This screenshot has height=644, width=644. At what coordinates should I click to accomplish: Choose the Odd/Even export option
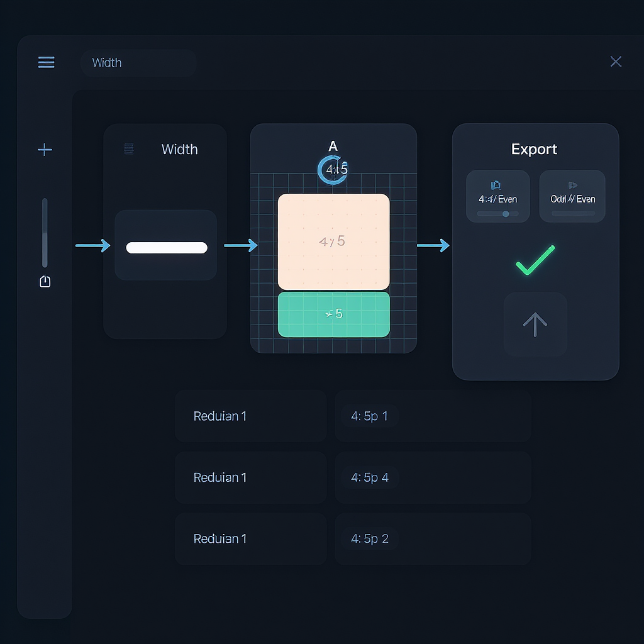(572, 196)
